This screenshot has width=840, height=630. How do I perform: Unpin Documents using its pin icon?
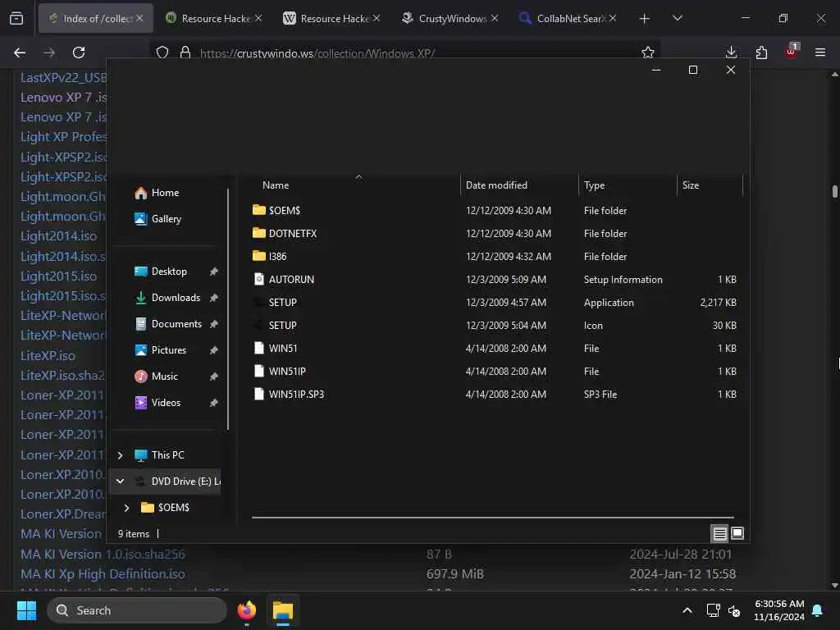click(x=214, y=324)
